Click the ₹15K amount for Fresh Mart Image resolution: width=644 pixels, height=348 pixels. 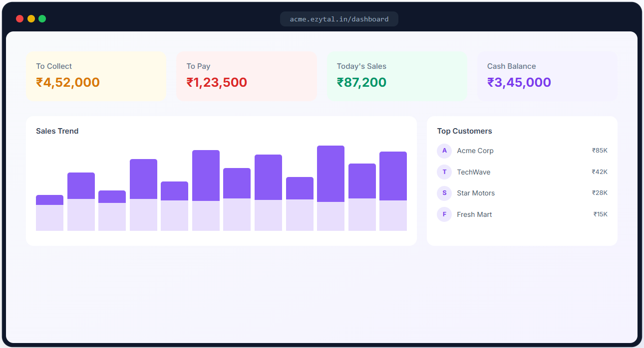600,214
